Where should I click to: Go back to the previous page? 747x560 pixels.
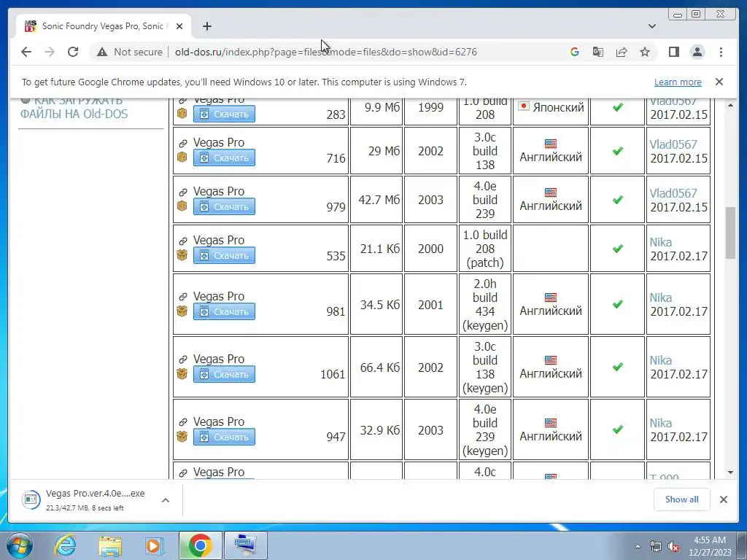coord(26,52)
